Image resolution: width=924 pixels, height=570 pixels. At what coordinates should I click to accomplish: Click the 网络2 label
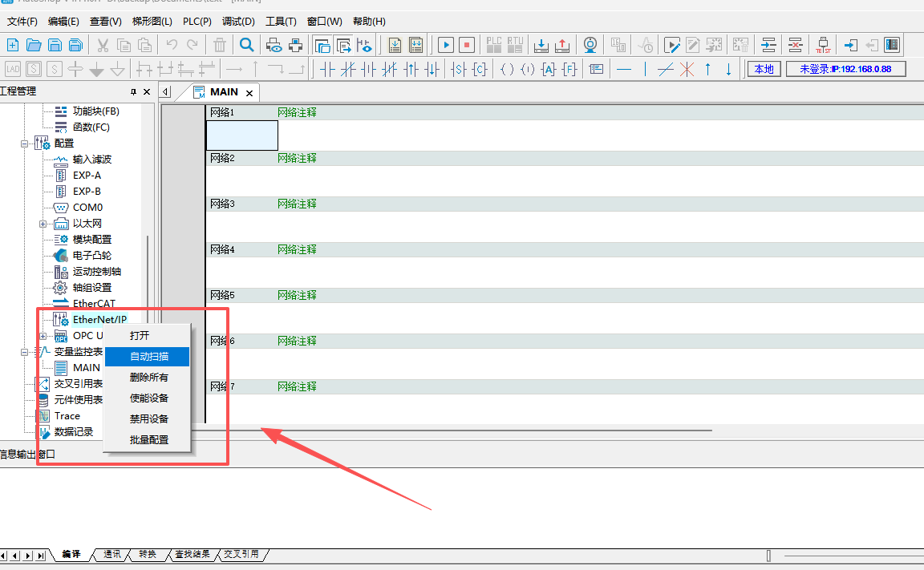coord(222,159)
